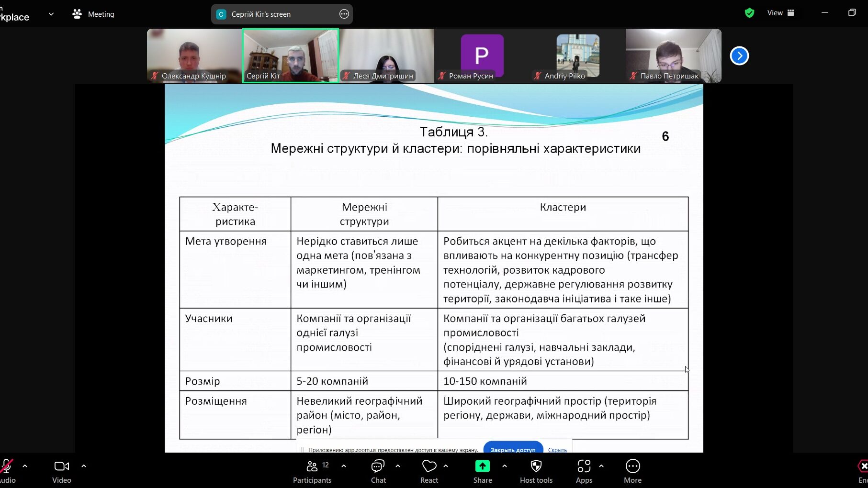
Task: Open options on Сергій Кіт's screen tab
Action: (344, 14)
